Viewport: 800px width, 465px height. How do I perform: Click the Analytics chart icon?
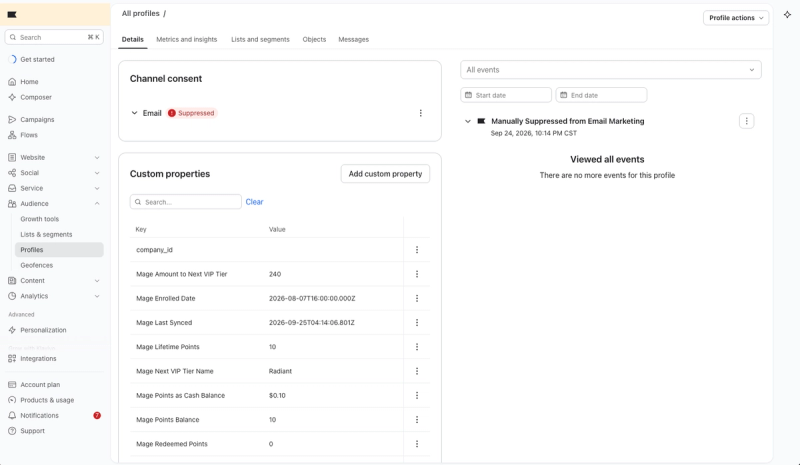click(x=12, y=296)
